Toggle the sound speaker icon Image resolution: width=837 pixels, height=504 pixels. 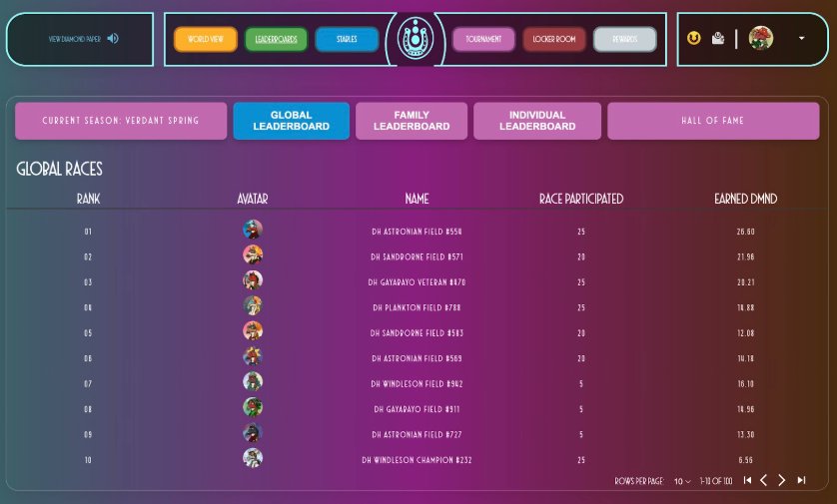coord(113,38)
